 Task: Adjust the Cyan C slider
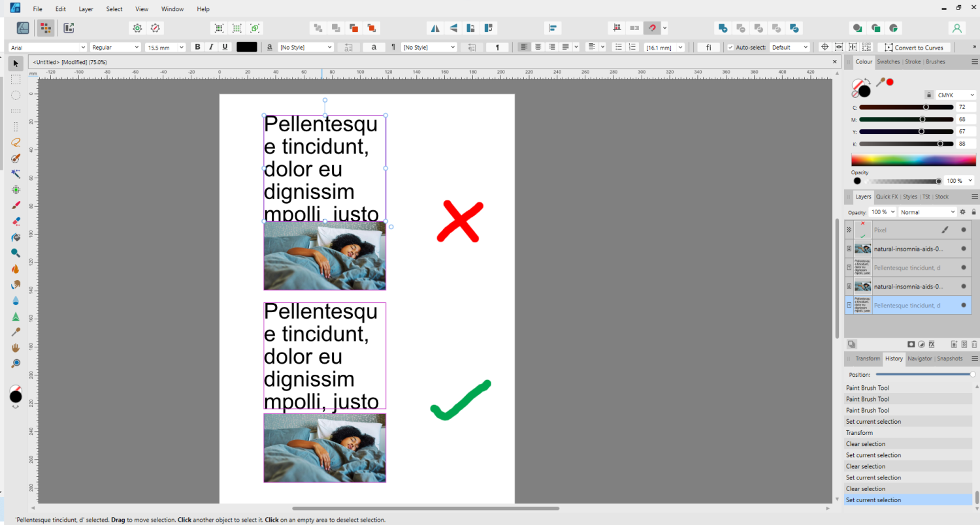pos(906,107)
